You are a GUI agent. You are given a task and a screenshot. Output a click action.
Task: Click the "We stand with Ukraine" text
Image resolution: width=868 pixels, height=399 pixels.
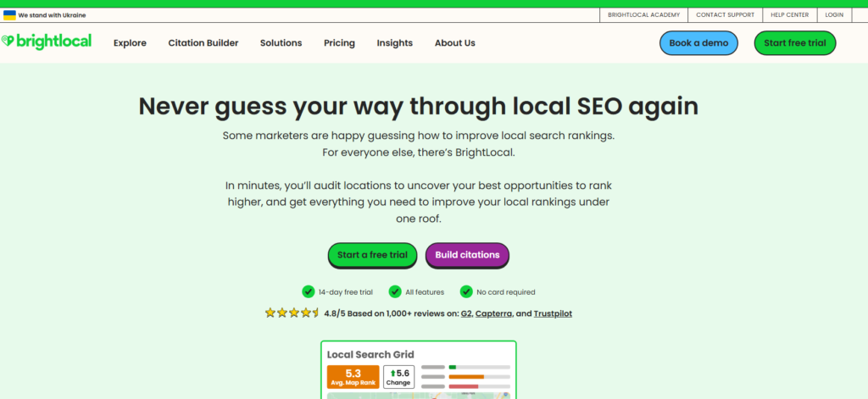tap(52, 15)
